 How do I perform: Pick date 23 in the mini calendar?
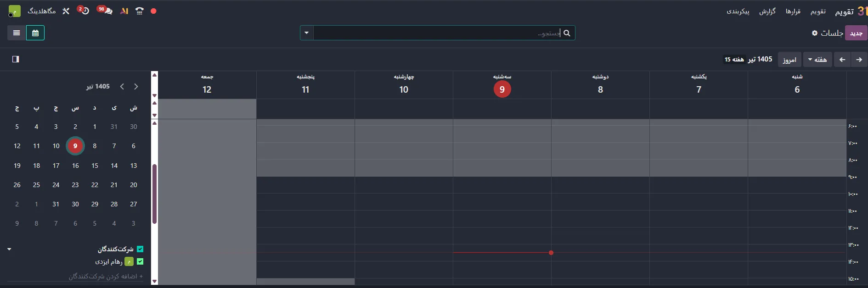(75, 185)
